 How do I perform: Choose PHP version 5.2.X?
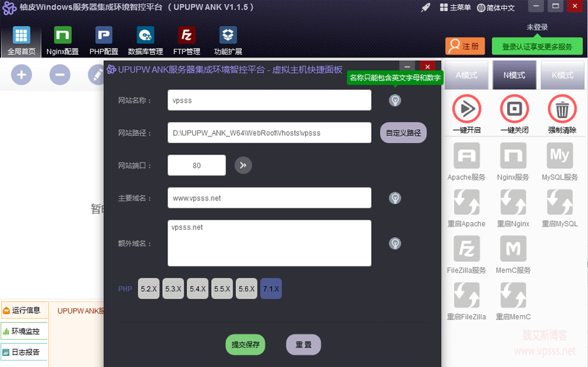(x=149, y=289)
